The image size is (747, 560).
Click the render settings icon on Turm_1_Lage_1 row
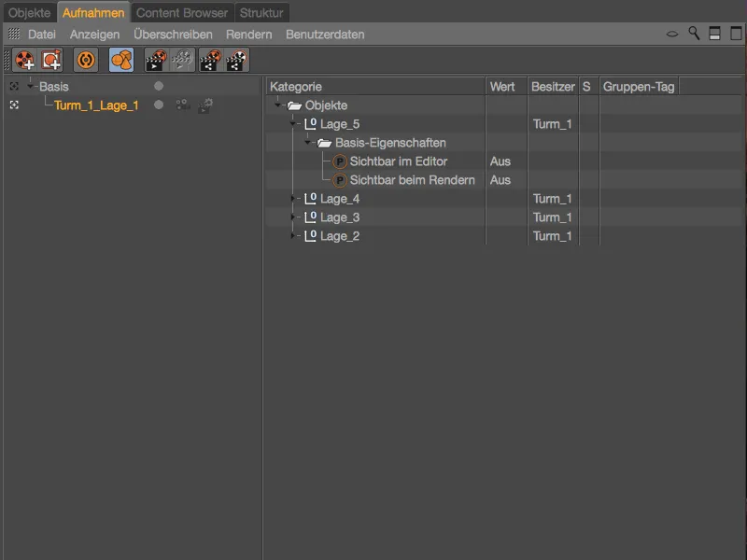205,105
